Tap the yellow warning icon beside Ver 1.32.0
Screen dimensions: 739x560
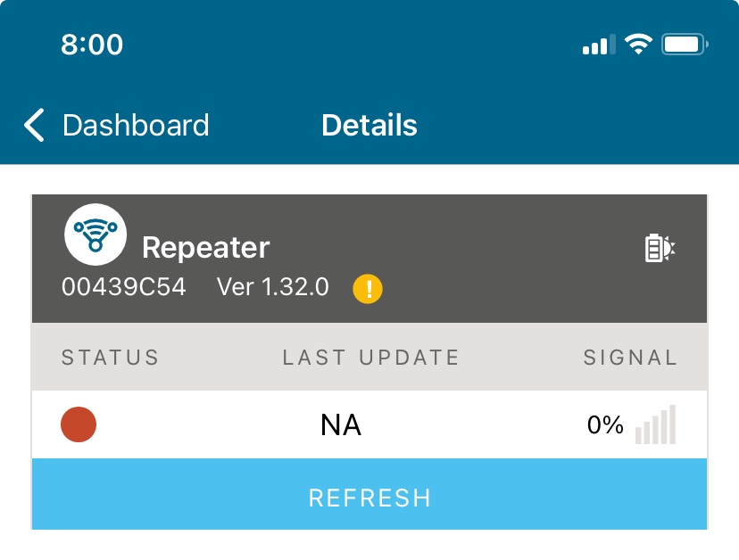tap(367, 288)
